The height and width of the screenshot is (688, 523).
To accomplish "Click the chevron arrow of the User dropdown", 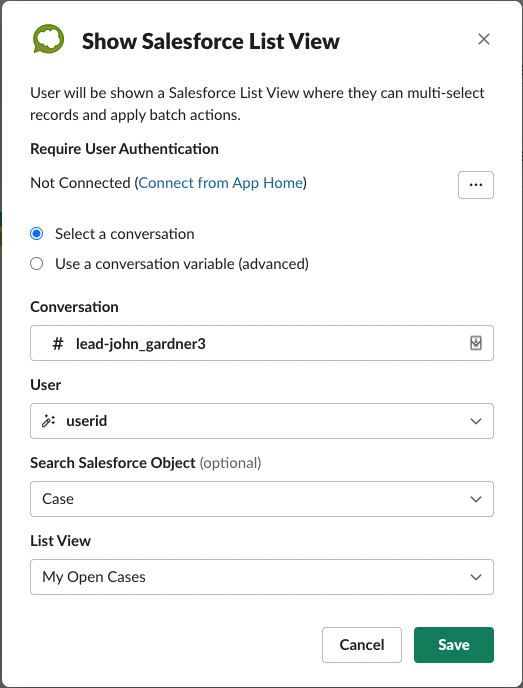I will (476, 421).
